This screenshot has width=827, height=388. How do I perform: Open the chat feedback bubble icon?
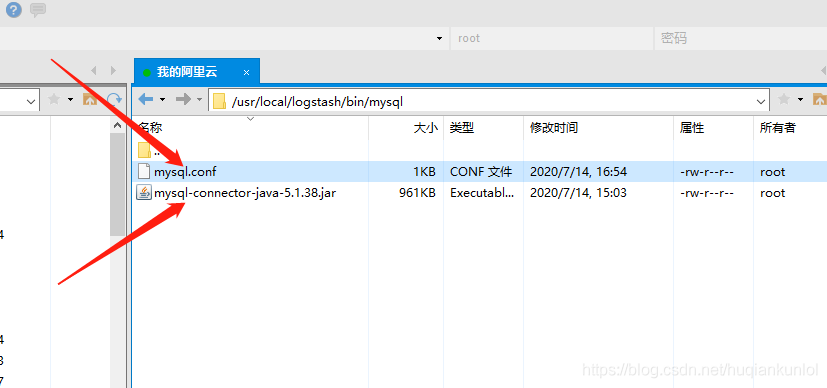[x=38, y=9]
